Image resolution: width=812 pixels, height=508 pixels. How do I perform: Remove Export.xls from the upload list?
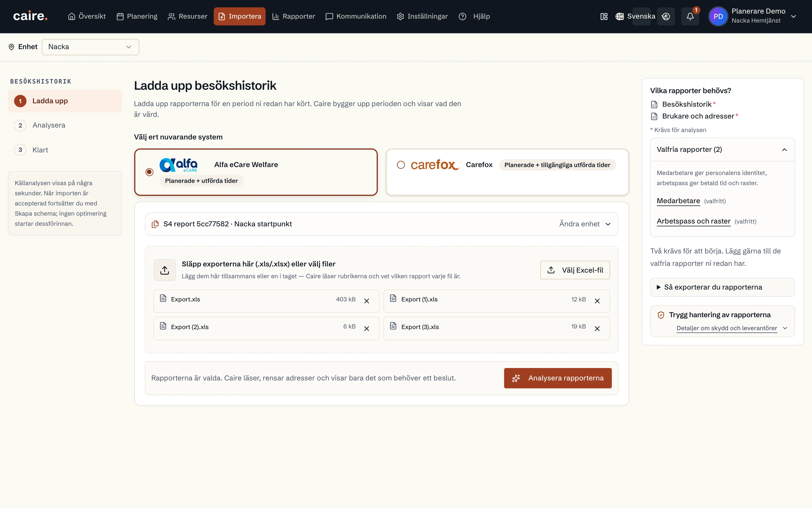coord(367,301)
